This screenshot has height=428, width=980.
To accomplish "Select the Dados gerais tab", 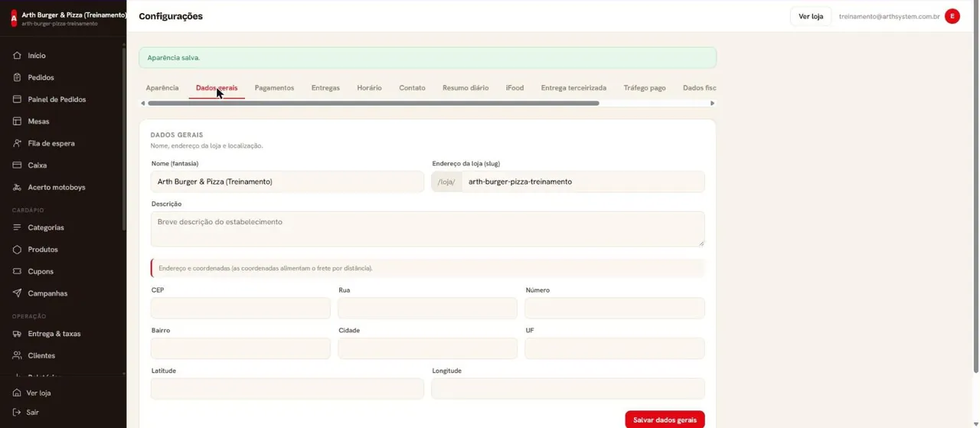I will click(217, 88).
